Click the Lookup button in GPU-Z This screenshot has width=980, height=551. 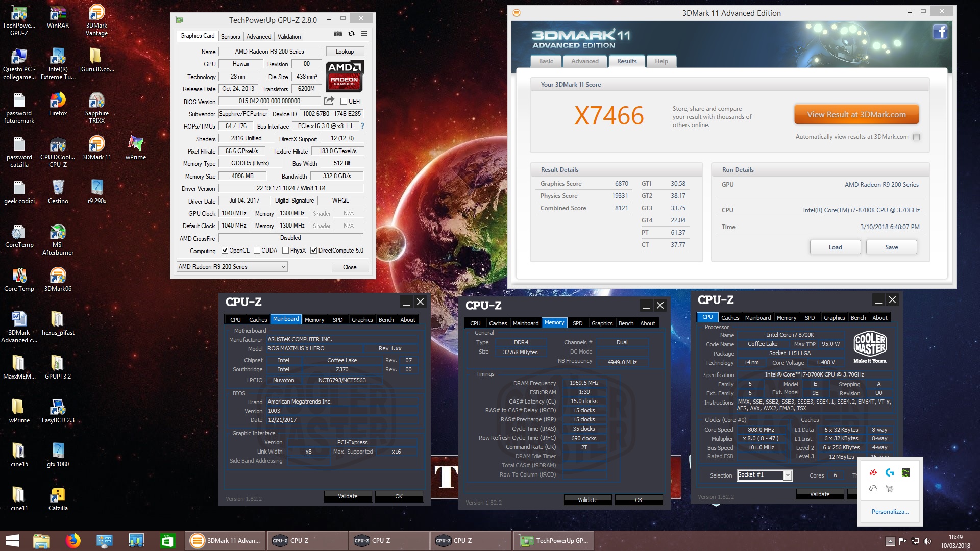[345, 52]
